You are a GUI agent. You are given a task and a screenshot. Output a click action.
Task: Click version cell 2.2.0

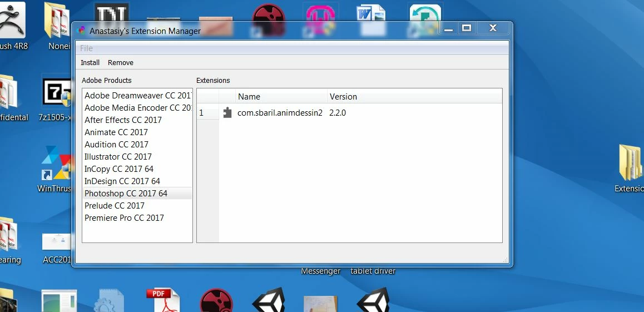tap(338, 112)
